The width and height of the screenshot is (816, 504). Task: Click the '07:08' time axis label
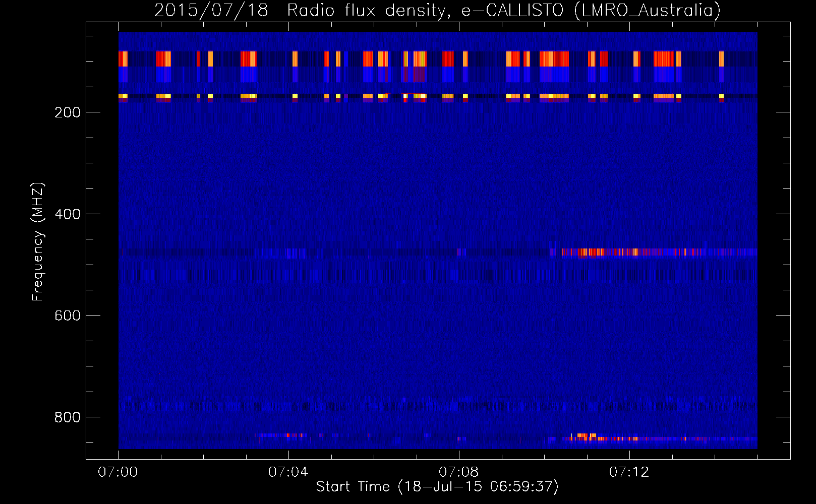[459, 472]
